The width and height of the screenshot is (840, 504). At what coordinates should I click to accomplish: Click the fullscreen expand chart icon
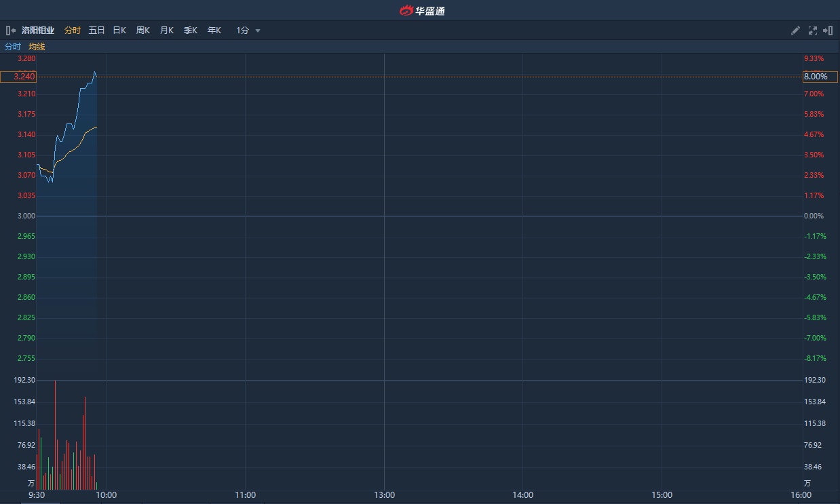point(812,31)
